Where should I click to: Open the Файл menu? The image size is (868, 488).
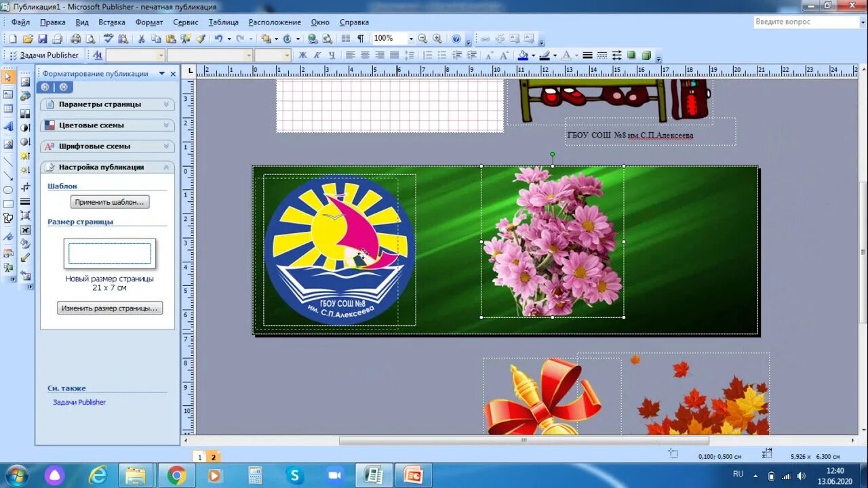pos(20,22)
